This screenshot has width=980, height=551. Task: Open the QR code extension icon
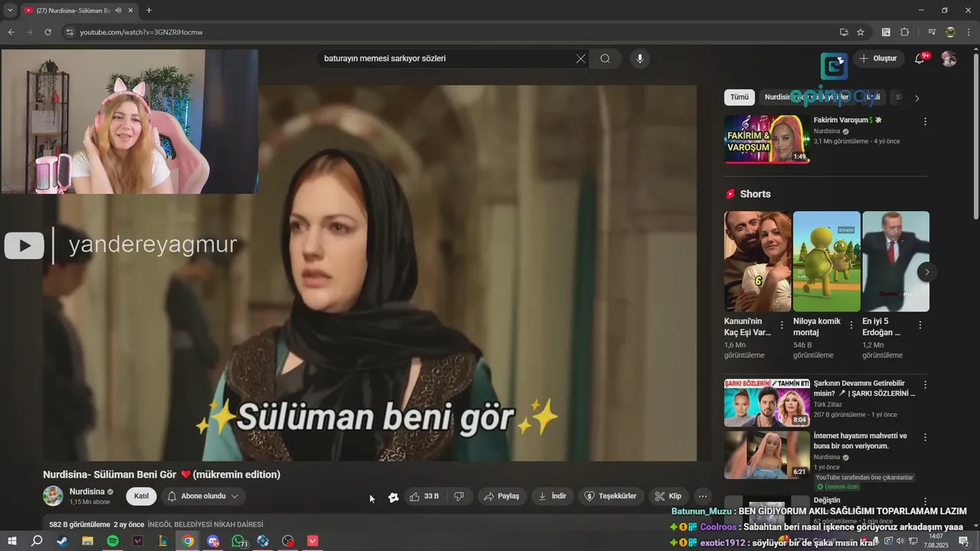pos(886,32)
